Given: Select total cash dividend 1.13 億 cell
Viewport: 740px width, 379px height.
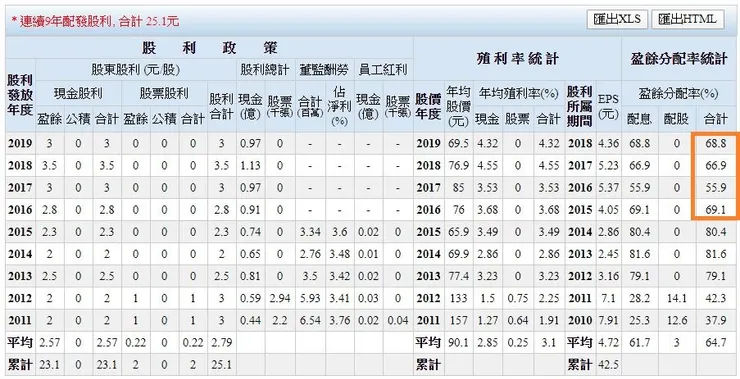Looking at the screenshot, I should pos(250,165).
